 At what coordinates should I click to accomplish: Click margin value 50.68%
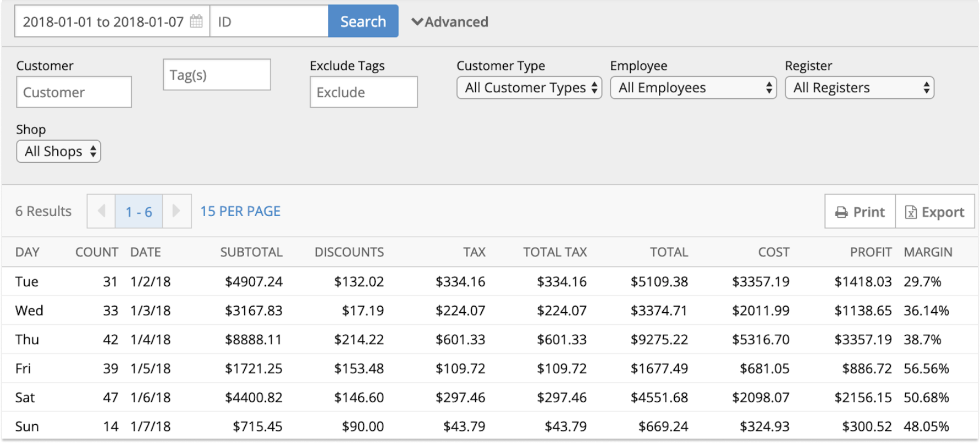[927, 397]
